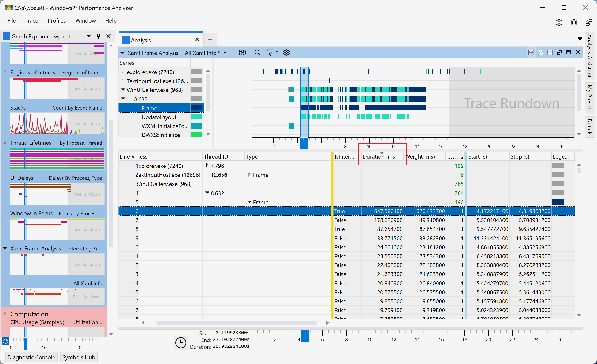Viewport: 597px width, 364px height.
Task: Open the bug report feedback icon
Action: coord(574,22)
